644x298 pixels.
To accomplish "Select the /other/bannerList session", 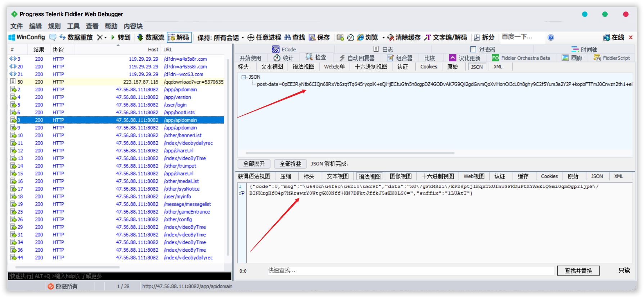I will pyautogui.click(x=117, y=136).
